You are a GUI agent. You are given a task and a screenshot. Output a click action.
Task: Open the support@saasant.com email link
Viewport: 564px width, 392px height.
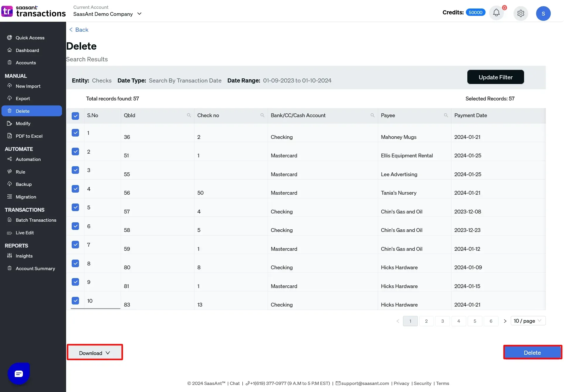coord(362,383)
